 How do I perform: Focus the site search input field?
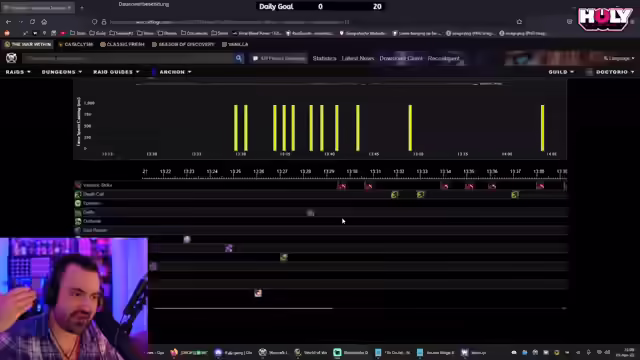(129, 58)
